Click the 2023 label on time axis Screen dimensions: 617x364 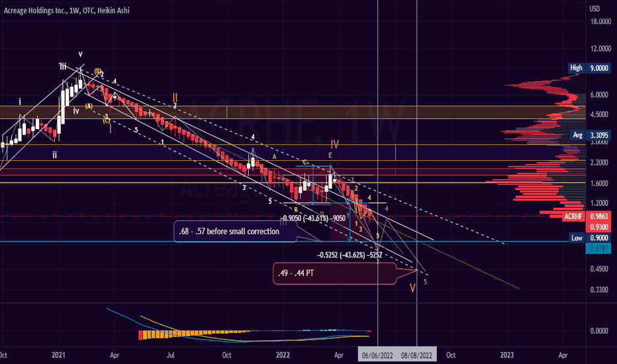click(507, 355)
